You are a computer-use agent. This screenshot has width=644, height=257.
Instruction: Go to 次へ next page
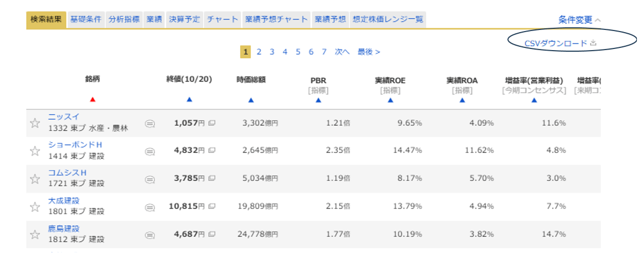click(x=342, y=52)
